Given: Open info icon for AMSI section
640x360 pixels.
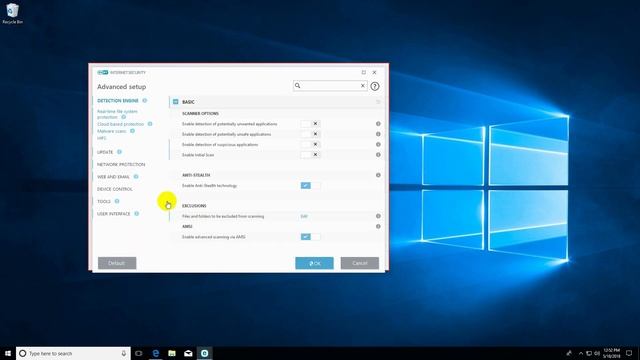Looking at the screenshot, I should 378,227.
